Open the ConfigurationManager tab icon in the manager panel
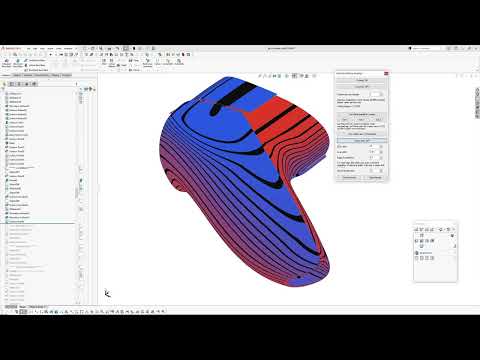This screenshot has height=360, width=480. 26,84
